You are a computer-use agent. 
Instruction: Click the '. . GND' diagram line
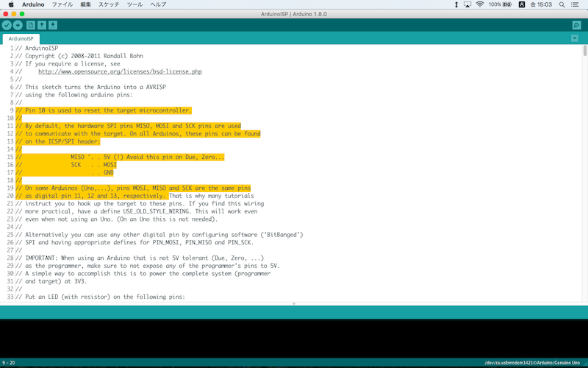coord(65,173)
